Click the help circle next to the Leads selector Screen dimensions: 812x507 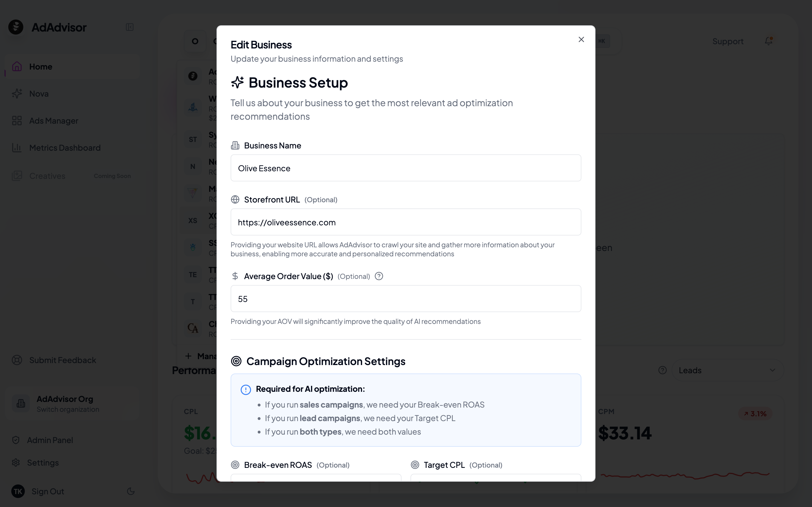pos(662,370)
